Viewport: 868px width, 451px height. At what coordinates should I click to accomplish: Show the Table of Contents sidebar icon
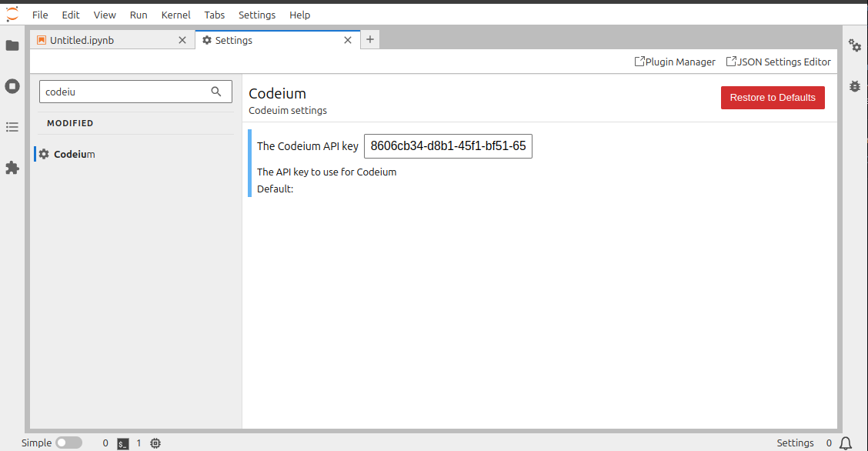click(x=12, y=127)
